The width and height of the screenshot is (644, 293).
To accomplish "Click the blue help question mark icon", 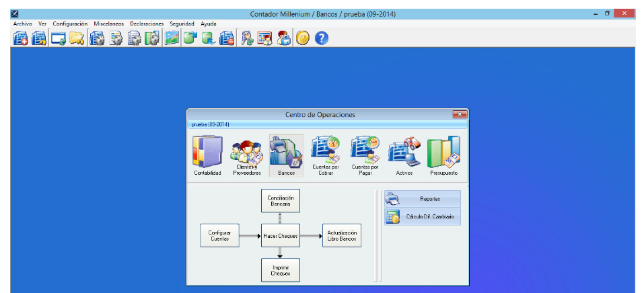I will coord(321,38).
